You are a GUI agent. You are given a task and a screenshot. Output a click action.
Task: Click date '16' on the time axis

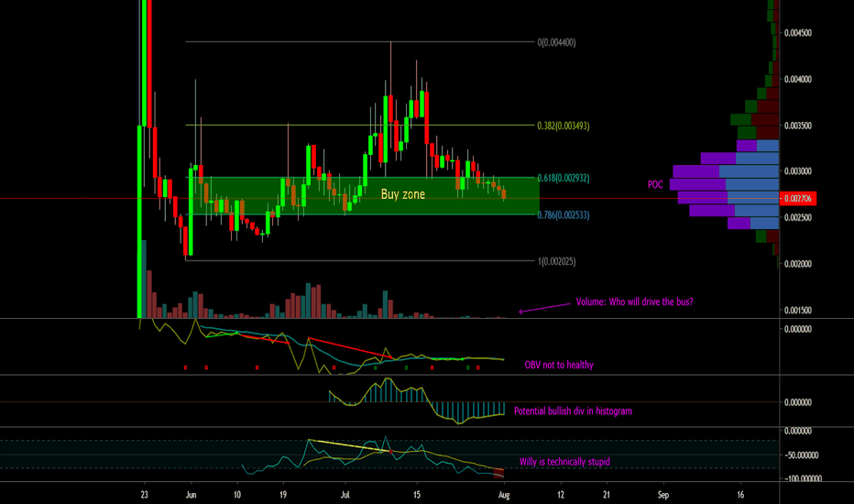pyautogui.click(x=740, y=495)
